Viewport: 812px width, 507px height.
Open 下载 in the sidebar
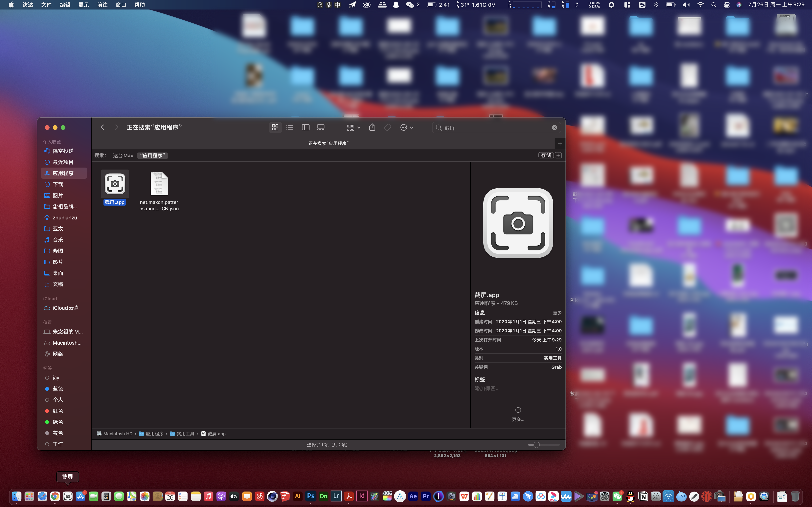(x=58, y=184)
